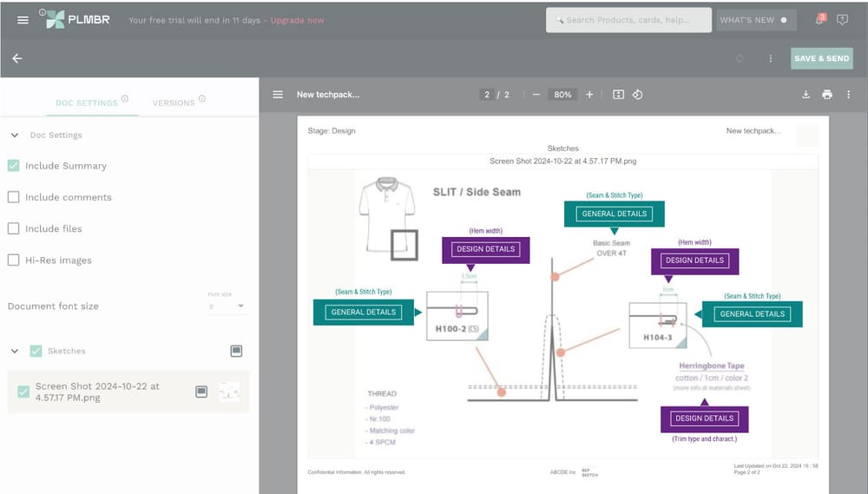Screen dimensions: 868x494
Task: Open the main hamburger menu beside PLMBR logo
Action: [23, 20]
